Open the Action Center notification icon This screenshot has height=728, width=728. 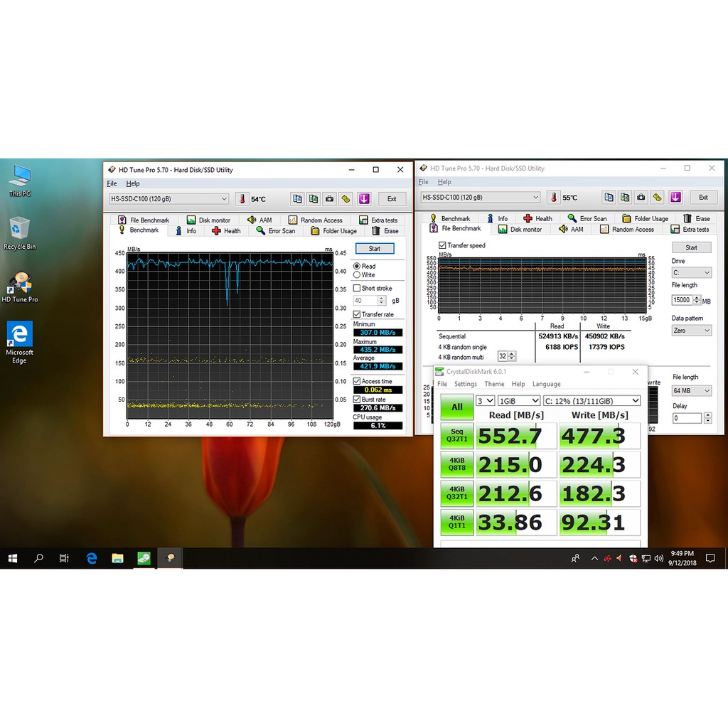[710, 558]
